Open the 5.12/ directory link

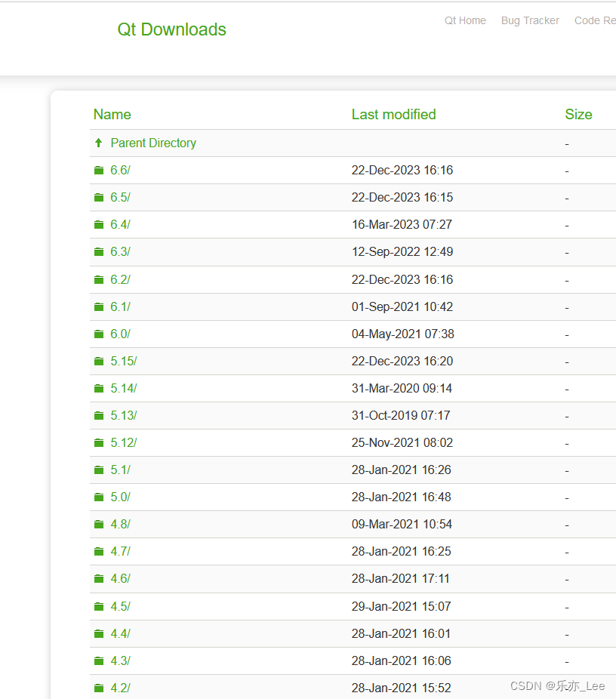124,443
